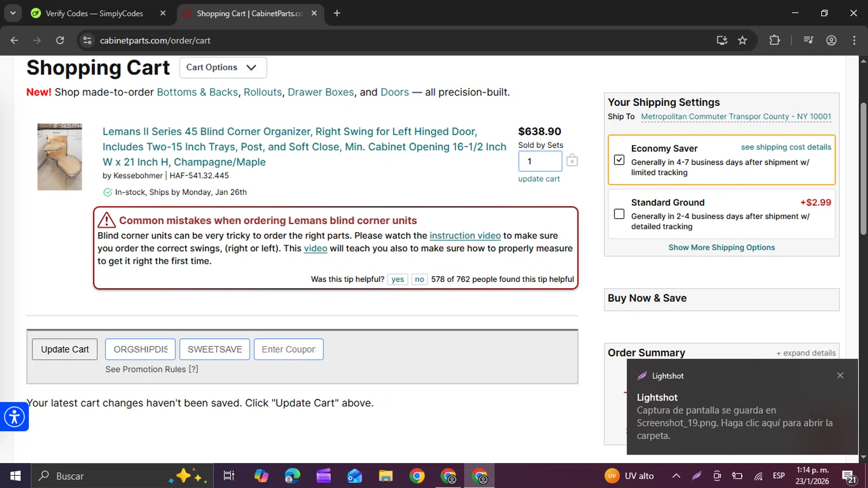This screenshot has width=868, height=488.
Task: Click the Update Cart button
Action: 65,349
